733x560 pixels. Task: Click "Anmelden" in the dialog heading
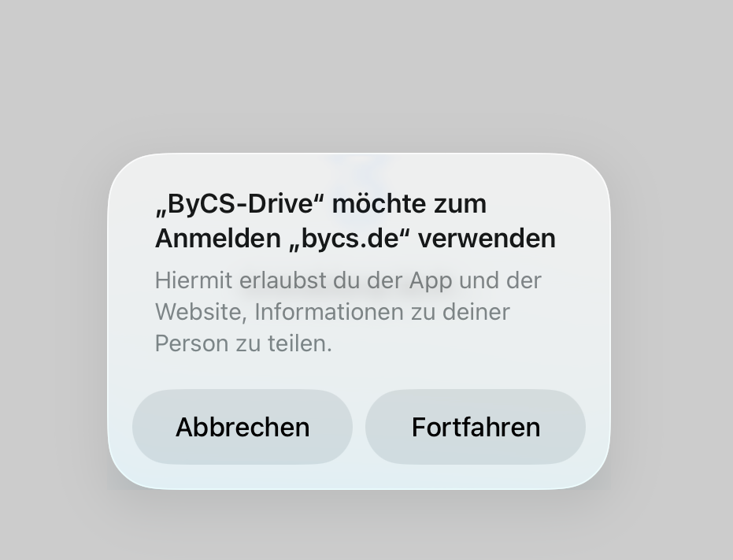(x=217, y=239)
